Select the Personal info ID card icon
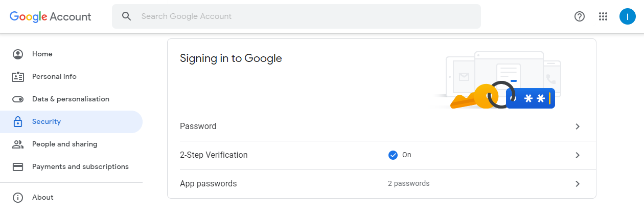 18,77
